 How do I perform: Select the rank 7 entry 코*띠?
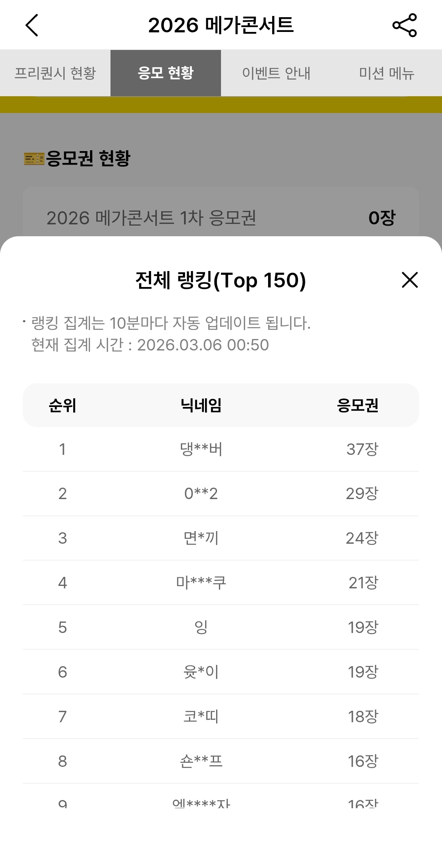201,717
